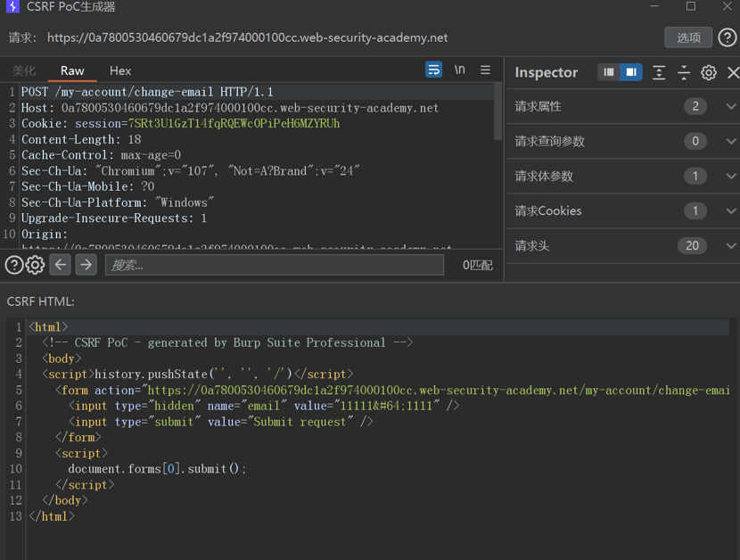Toggle the \n non-printable characters button
Screen dimensions: 740x560
[x=459, y=70]
